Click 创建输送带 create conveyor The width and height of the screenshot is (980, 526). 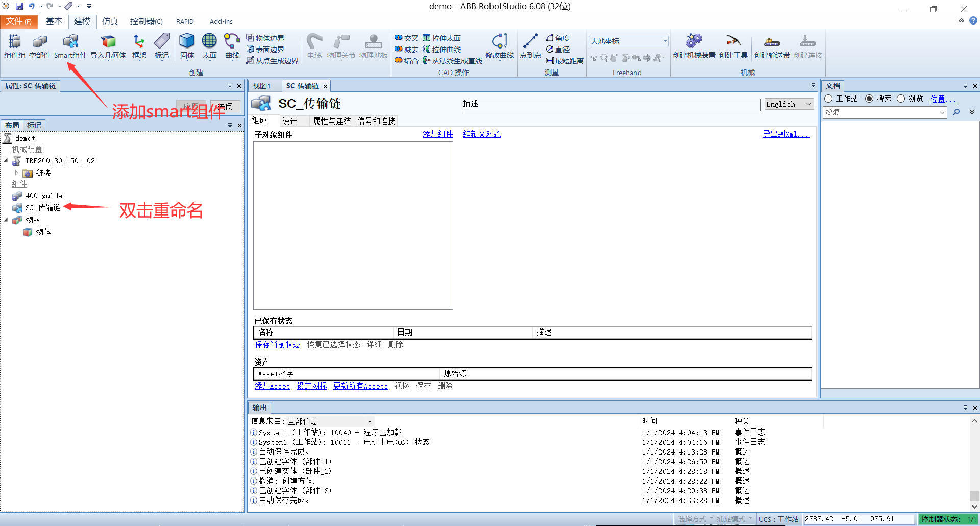tap(772, 46)
